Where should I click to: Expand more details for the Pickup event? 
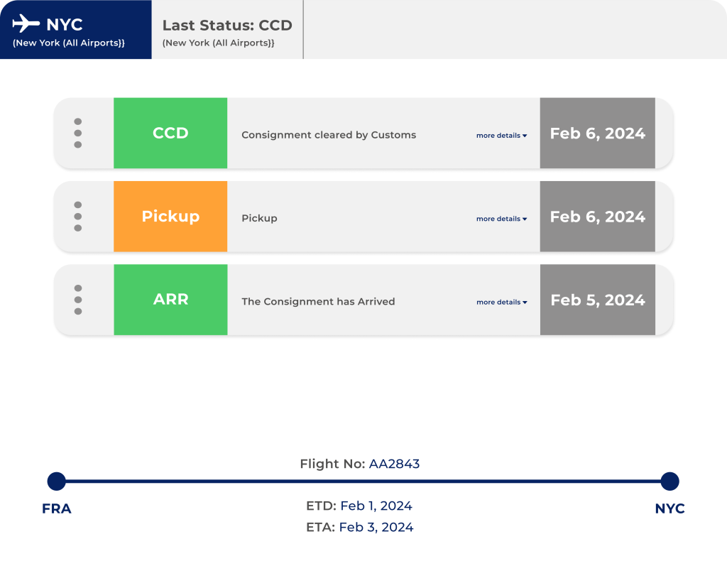tap(502, 219)
